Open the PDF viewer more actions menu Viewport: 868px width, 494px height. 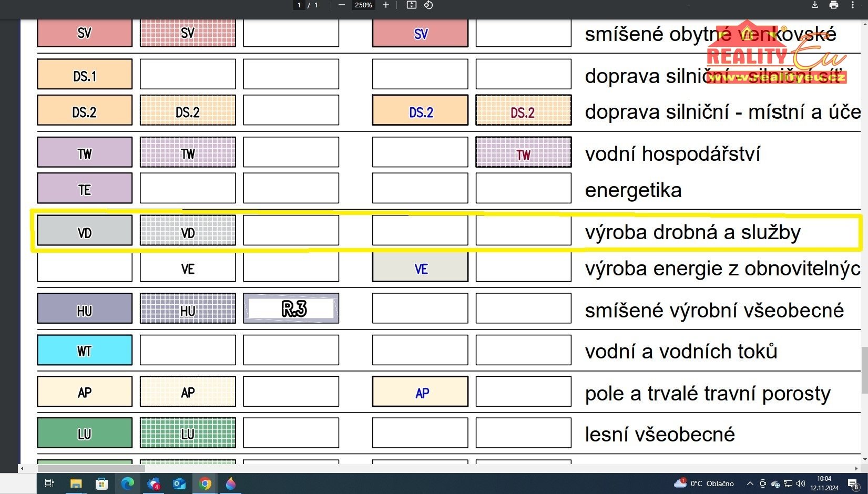(853, 5)
